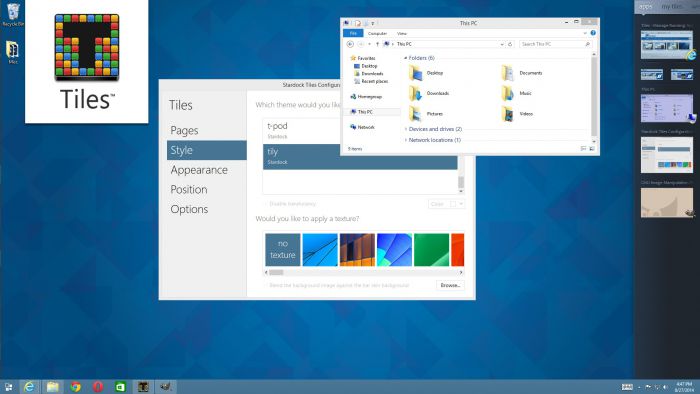
Task: Launch Google Chrome from the taskbar
Action: (x=75, y=386)
